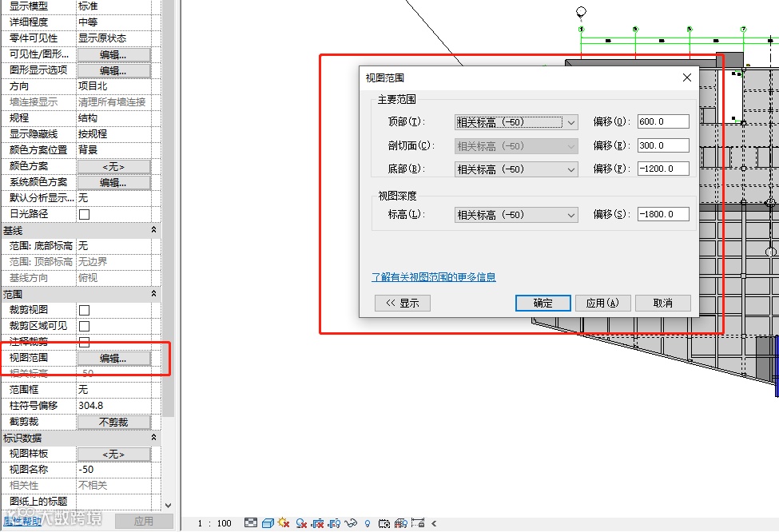Image resolution: width=779 pixels, height=532 pixels.
Task: Collapse the 基线 section
Action: point(153,230)
